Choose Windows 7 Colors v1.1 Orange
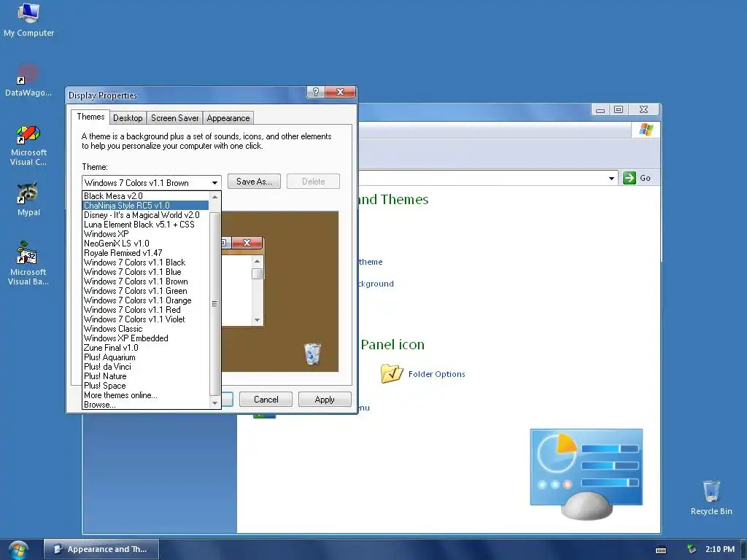This screenshot has height=560, width=747. [145, 300]
